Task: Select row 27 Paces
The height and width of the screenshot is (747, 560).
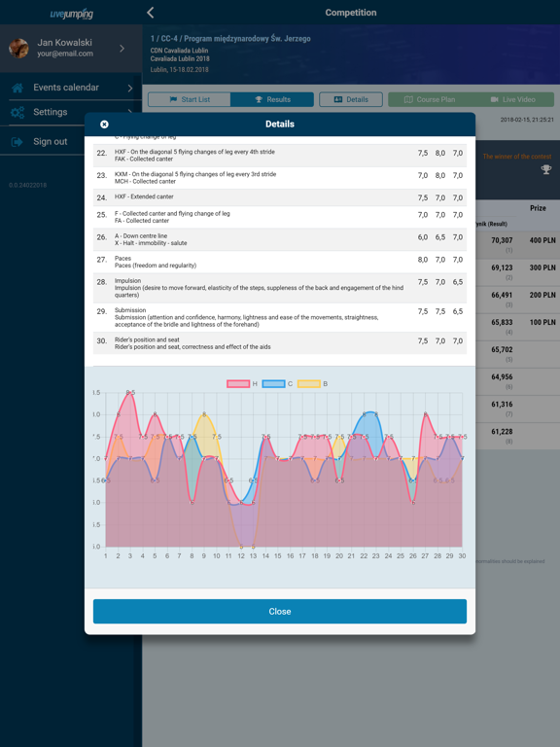Action: [280, 262]
